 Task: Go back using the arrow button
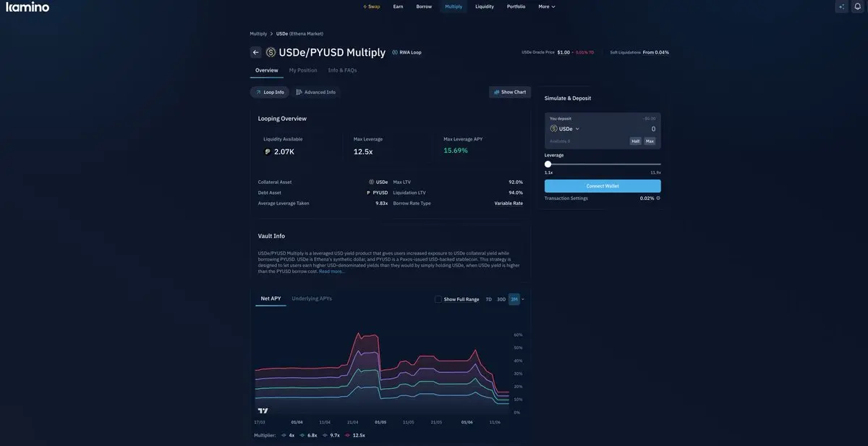(x=255, y=52)
